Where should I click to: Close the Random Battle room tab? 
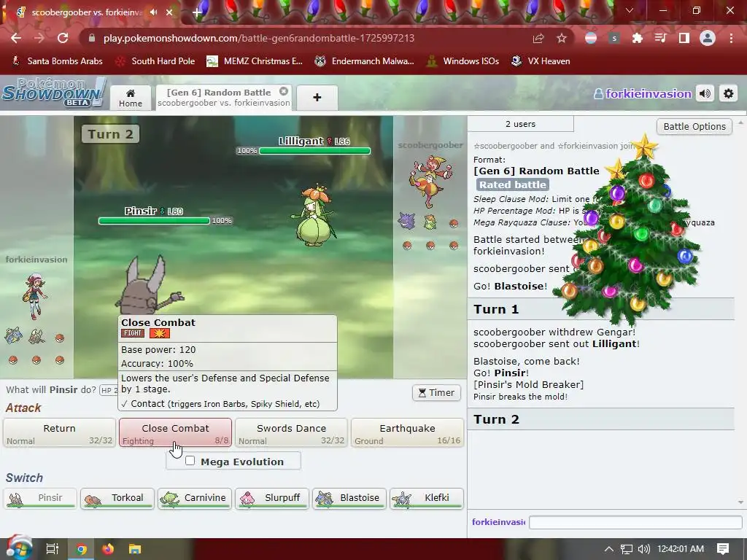coord(284,91)
